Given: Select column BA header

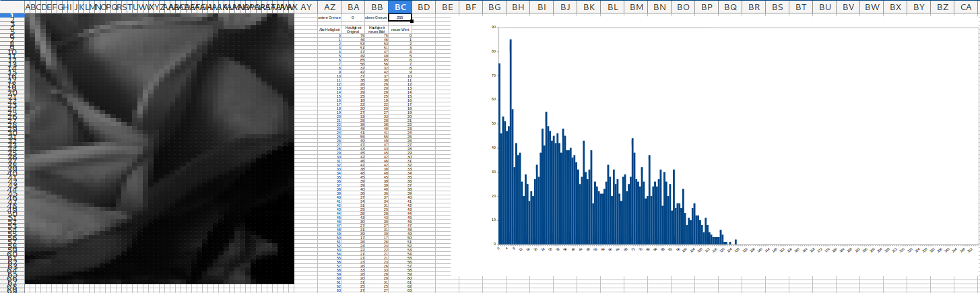Looking at the screenshot, I should click(x=353, y=7).
